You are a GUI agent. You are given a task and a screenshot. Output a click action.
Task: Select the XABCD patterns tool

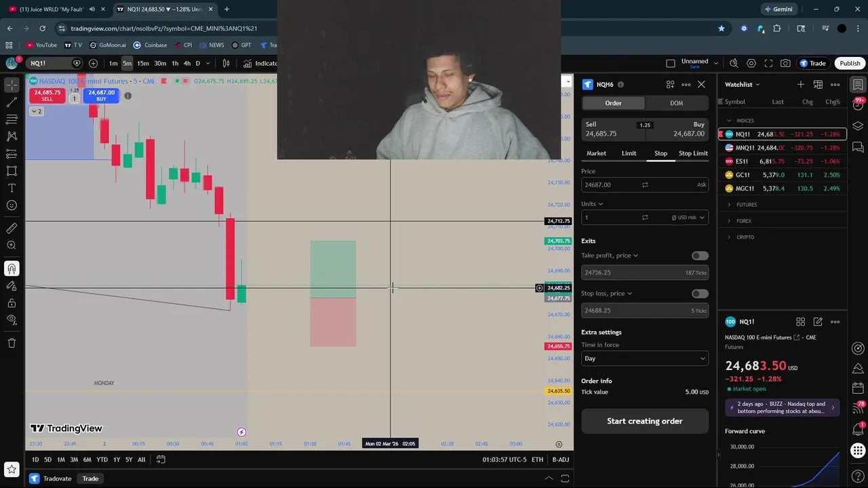point(12,136)
